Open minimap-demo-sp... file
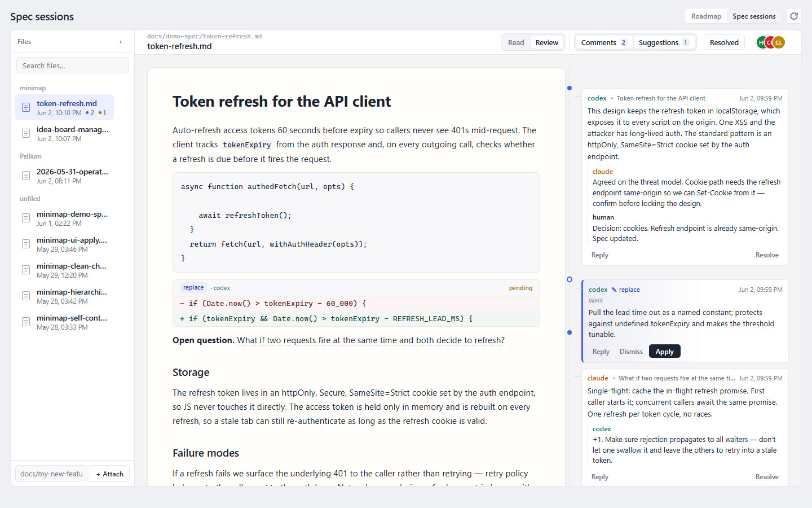 tap(65, 218)
